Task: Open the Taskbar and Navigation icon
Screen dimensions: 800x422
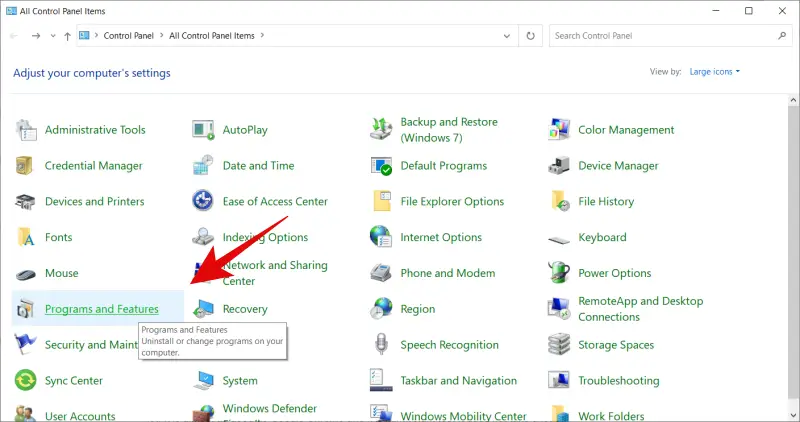Action: tap(381, 380)
